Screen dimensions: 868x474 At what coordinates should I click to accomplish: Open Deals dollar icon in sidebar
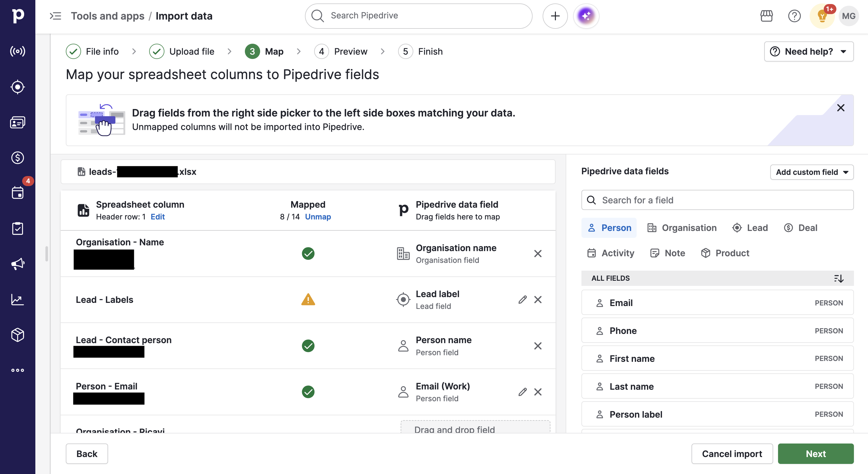click(18, 158)
